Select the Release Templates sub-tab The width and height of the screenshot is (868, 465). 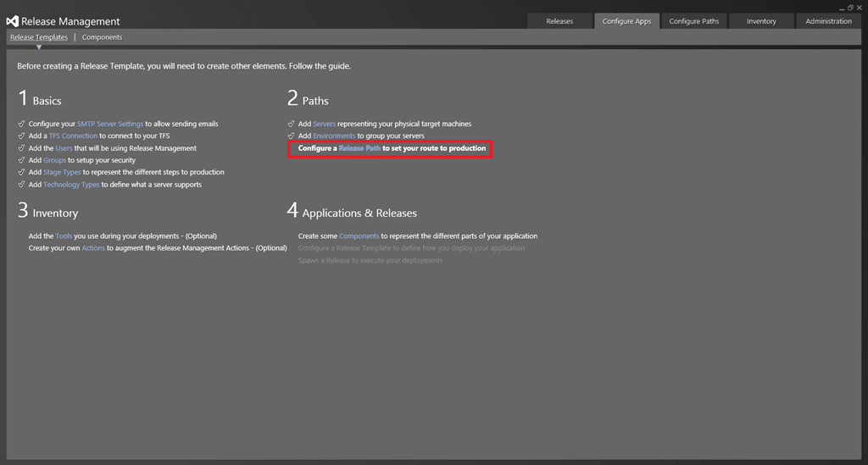tap(39, 37)
